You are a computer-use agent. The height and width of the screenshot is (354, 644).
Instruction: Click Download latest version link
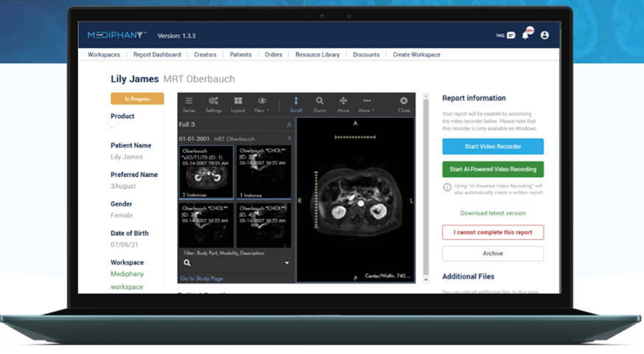[493, 213]
